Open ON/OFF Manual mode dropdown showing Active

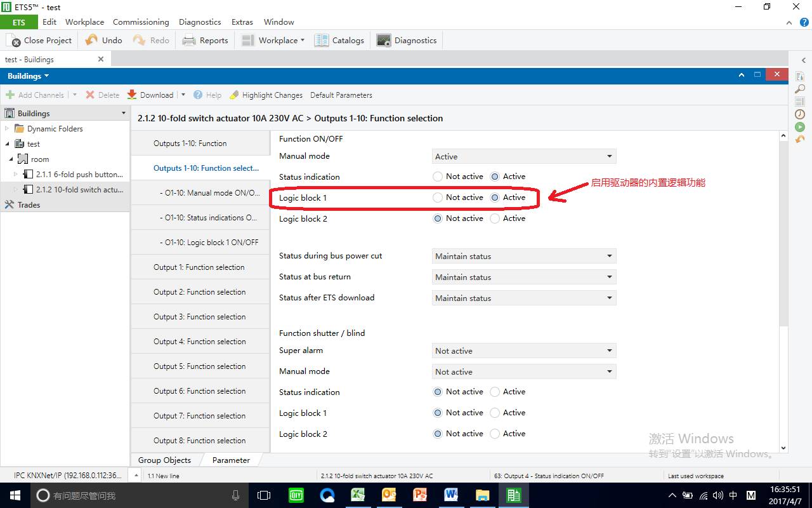524,156
